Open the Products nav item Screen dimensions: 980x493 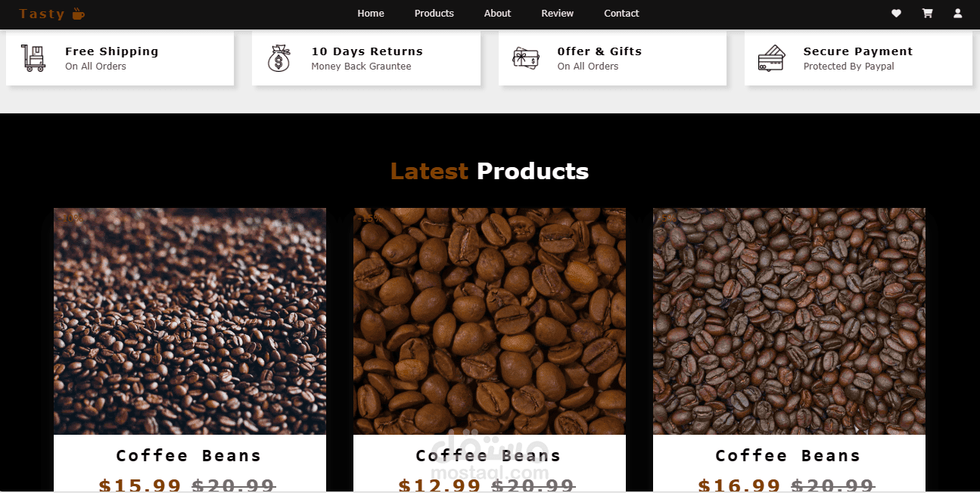click(434, 14)
